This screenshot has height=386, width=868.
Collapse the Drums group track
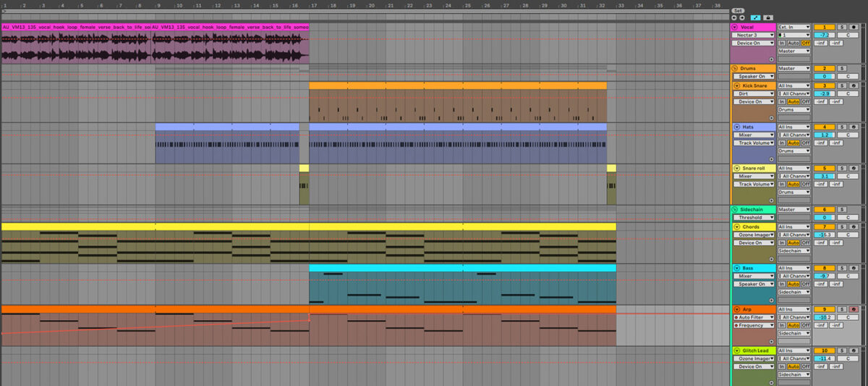(736, 69)
